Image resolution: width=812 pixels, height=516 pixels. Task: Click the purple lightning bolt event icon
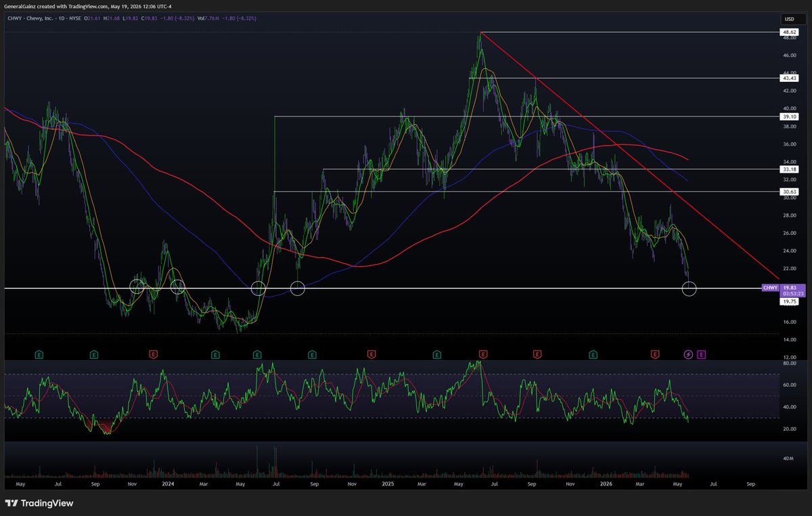coord(689,354)
